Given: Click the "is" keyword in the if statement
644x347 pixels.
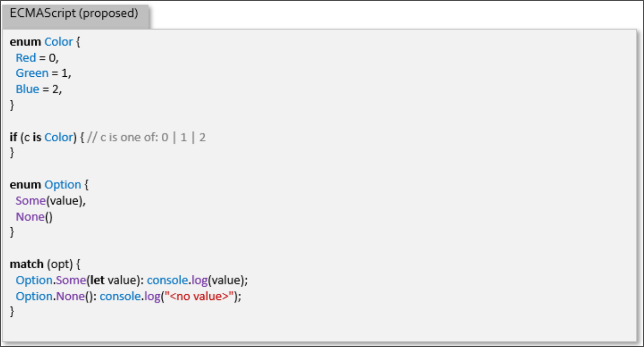Looking at the screenshot, I should tap(37, 137).
